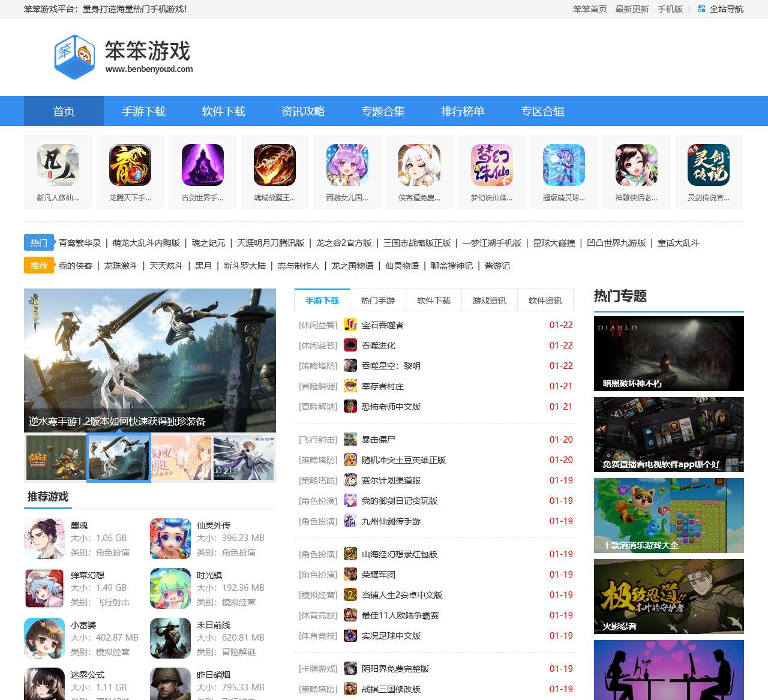
Task: Click the 阴阳师免费完整版 download link
Action: point(397,668)
